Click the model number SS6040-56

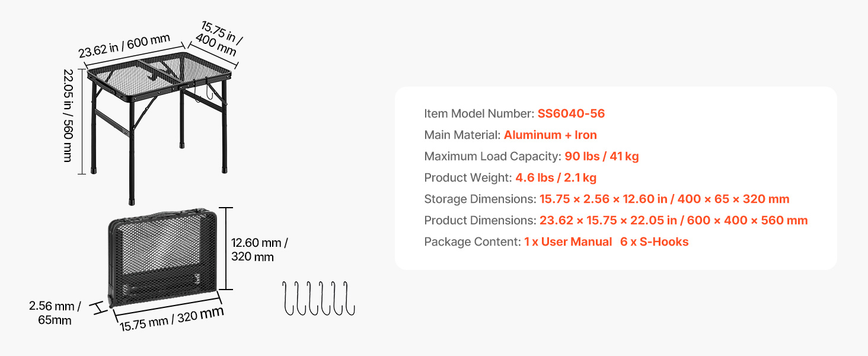pos(571,113)
